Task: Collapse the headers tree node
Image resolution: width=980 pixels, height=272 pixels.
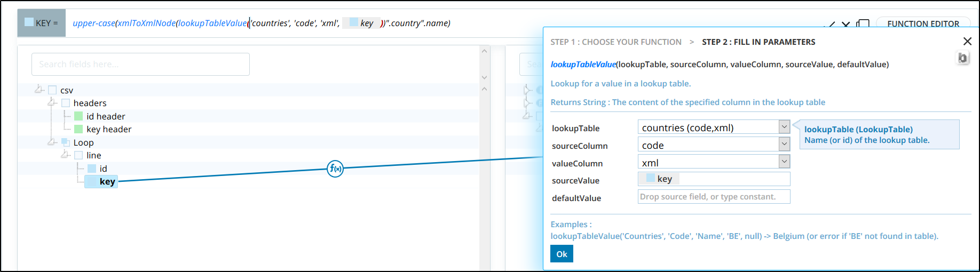Action: (52, 102)
